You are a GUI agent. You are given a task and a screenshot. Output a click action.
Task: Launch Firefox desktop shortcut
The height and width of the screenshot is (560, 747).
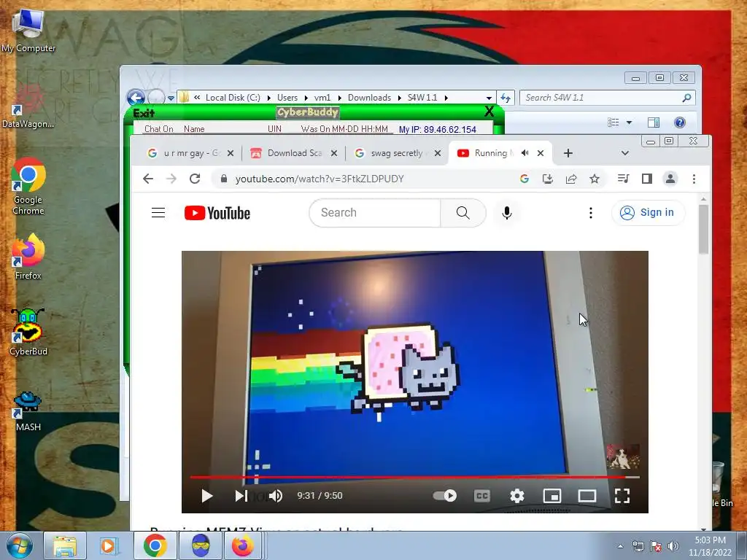pyautogui.click(x=28, y=257)
